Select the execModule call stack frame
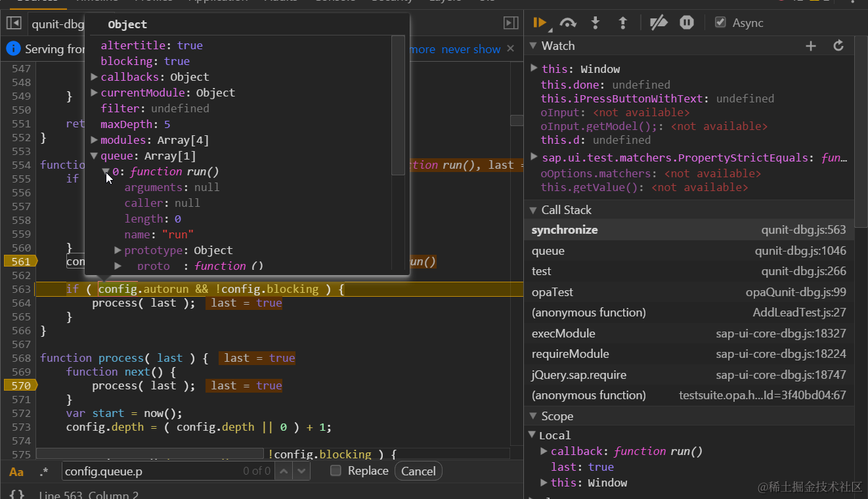The width and height of the screenshot is (868, 499). 563,334
